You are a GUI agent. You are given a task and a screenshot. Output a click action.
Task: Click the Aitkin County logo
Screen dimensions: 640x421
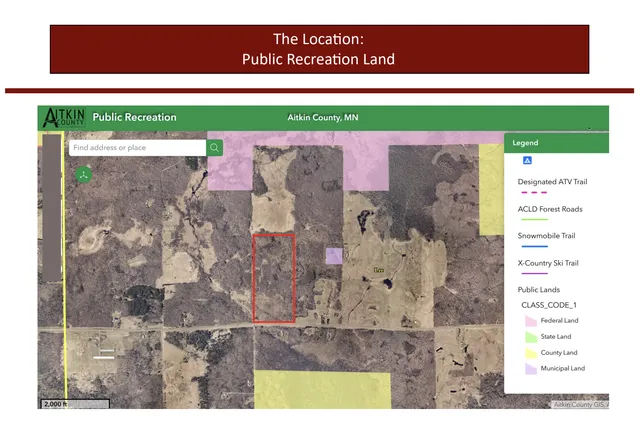point(63,118)
